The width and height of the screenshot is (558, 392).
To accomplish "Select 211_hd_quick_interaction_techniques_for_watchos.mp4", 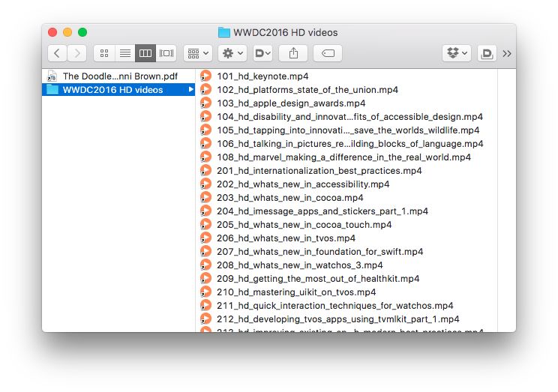I will tap(347, 306).
